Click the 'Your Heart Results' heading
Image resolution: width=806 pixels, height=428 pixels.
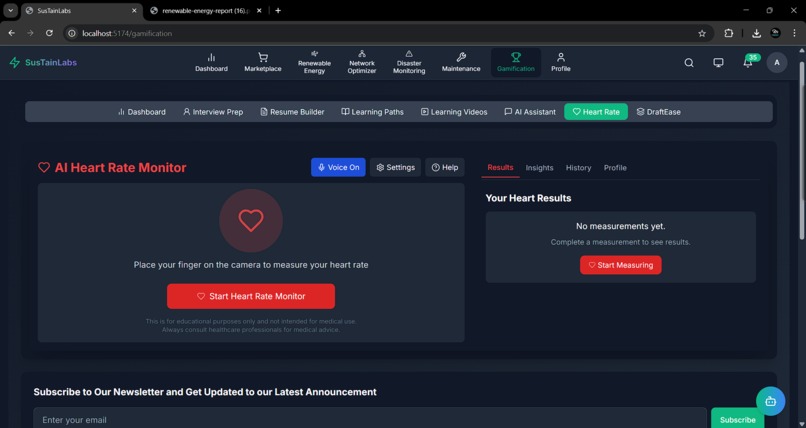pos(528,198)
